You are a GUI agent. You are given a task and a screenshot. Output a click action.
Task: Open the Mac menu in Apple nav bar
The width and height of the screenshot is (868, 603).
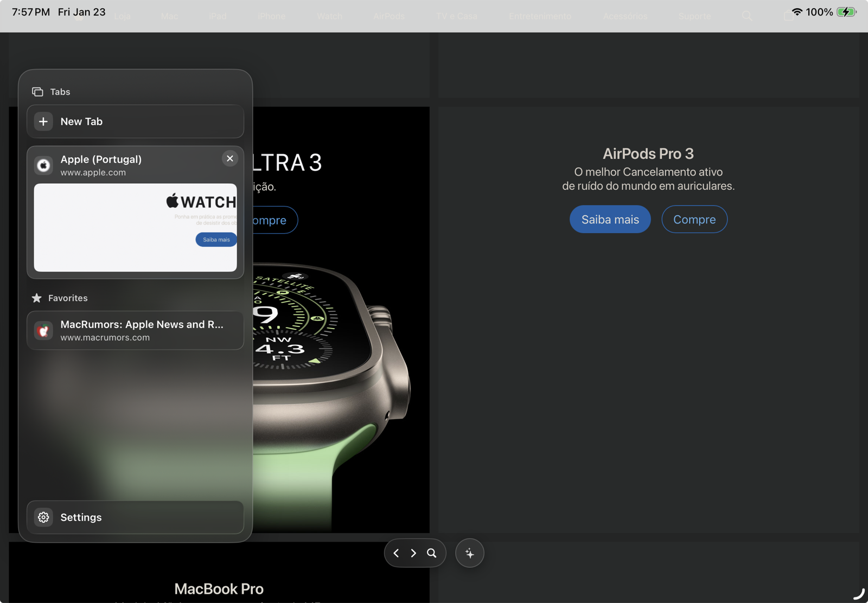coord(169,16)
